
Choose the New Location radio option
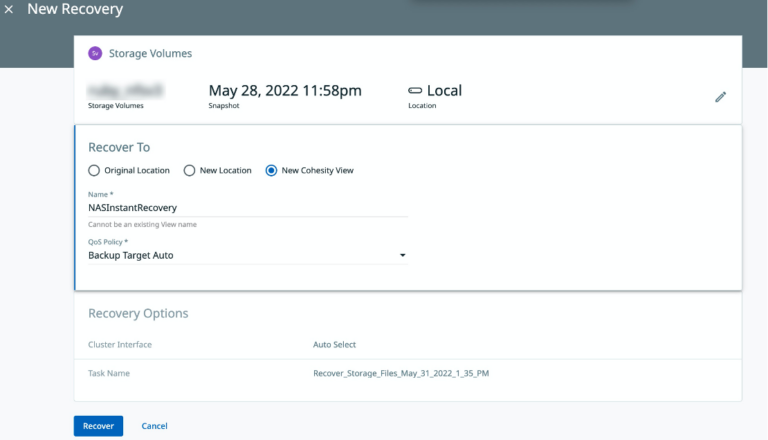point(190,171)
